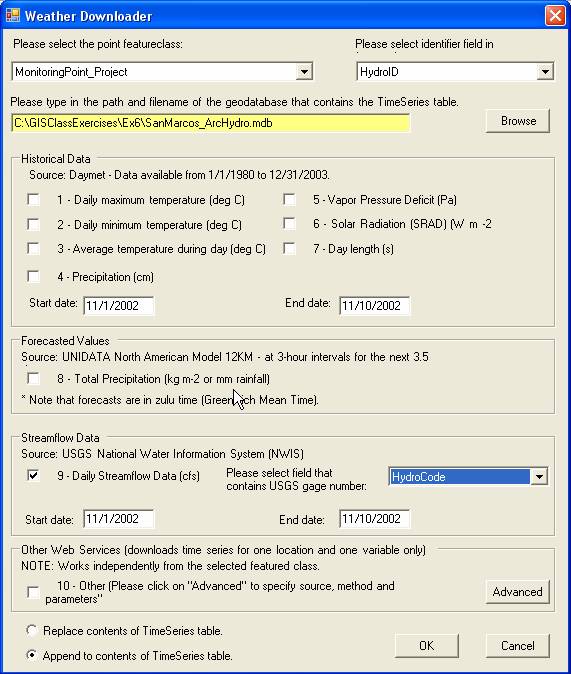This screenshot has width=571, height=674.
Task: Click the Cancel button
Action: (518, 646)
